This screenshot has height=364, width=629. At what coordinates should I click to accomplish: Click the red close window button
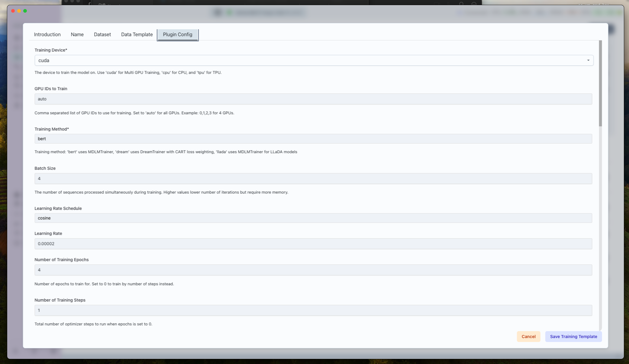tap(13, 11)
